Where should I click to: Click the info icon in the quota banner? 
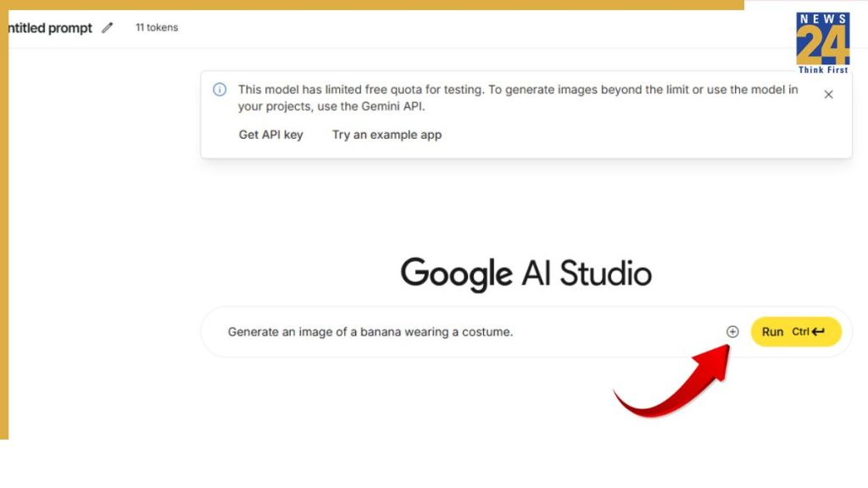(x=220, y=90)
